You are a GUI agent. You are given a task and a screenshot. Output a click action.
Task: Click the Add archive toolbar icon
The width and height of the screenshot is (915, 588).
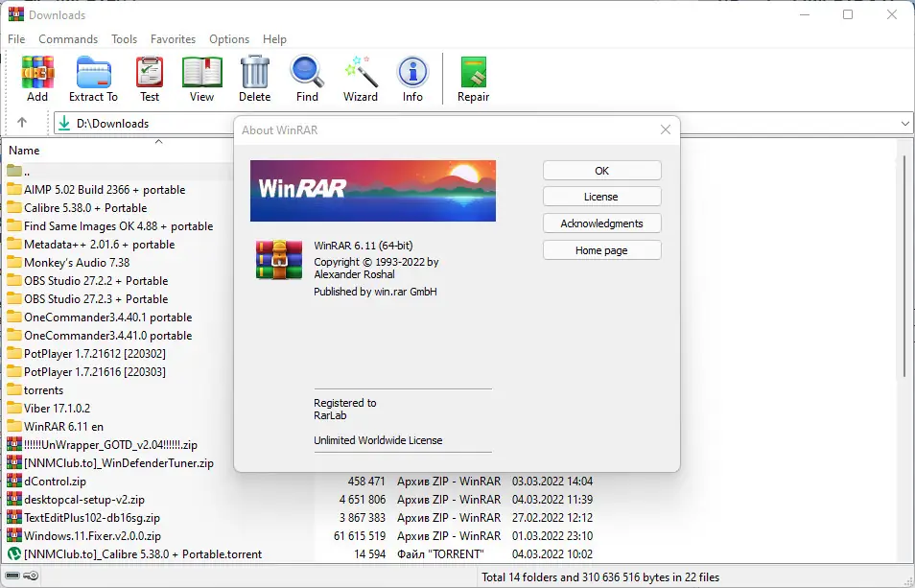tap(37, 72)
